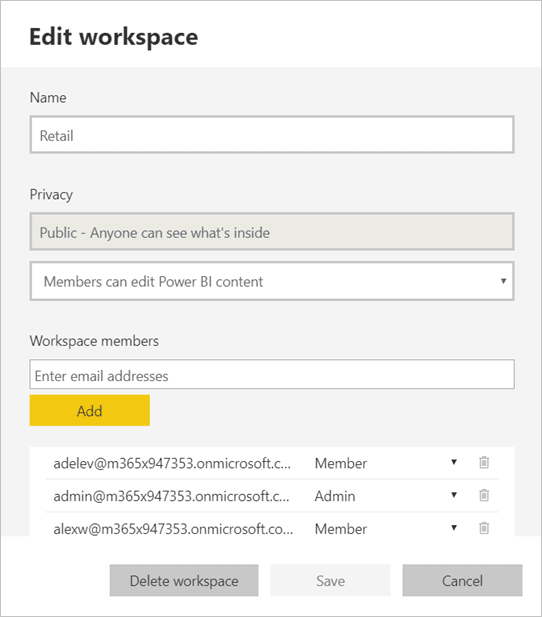This screenshot has width=542, height=617.
Task: Expand Members can edit Power BI content dropdown
Action: (x=272, y=281)
